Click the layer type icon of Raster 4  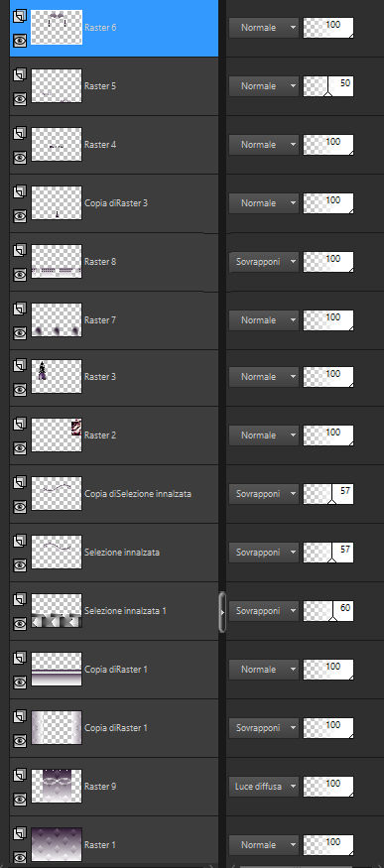(x=20, y=133)
